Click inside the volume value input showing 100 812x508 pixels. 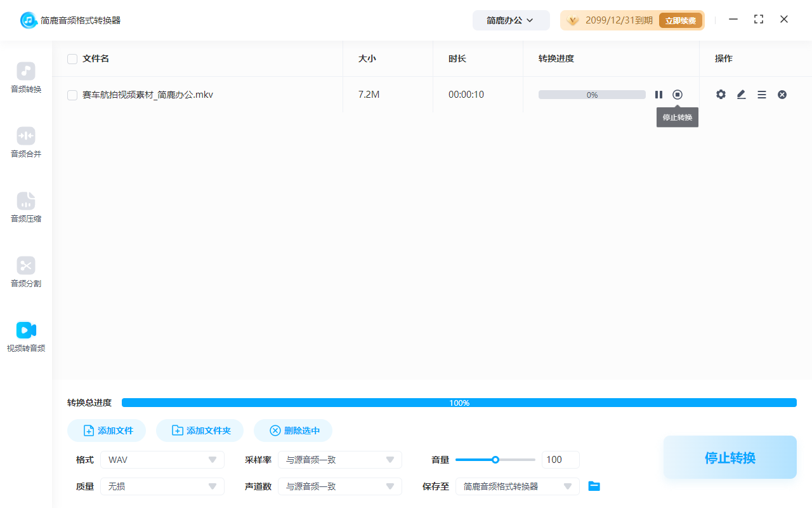(x=560, y=459)
